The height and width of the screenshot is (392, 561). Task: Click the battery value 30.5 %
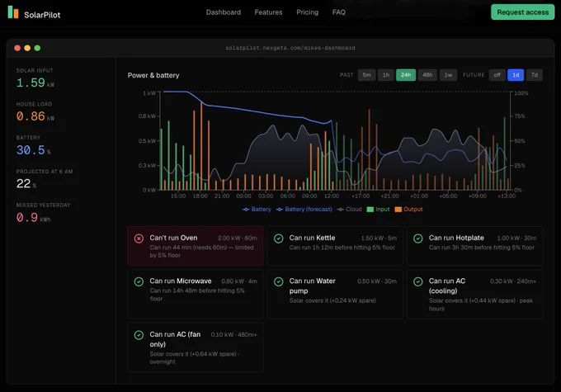click(33, 150)
